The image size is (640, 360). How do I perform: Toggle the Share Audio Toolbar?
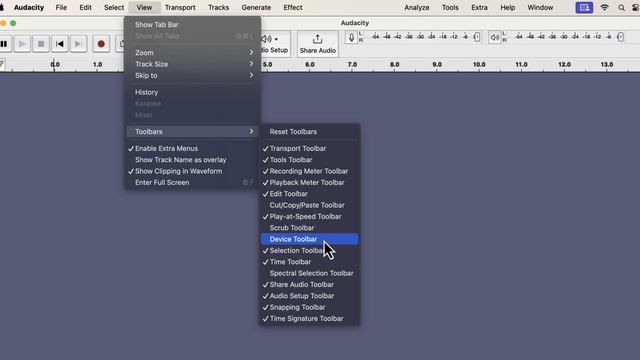309,284
